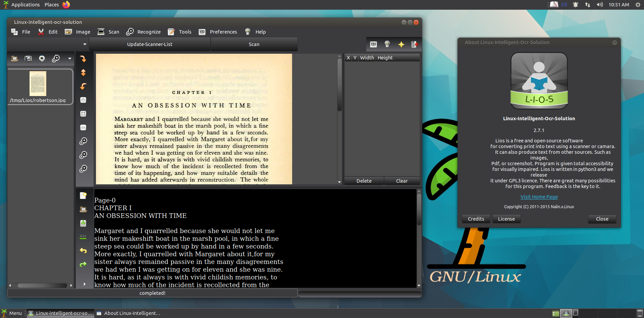The height and width of the screenshot is (318, 644).
Task: Open a text file with folder icon
Action: point(83,210)
